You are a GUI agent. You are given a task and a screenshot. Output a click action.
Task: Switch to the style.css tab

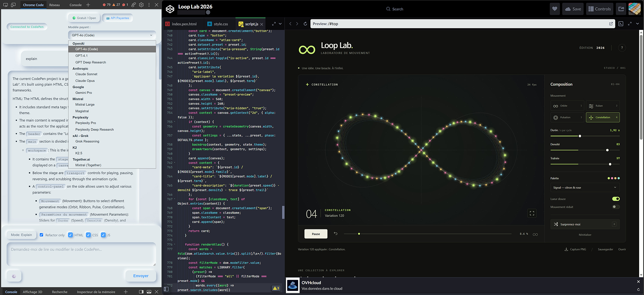click(218, 24)
